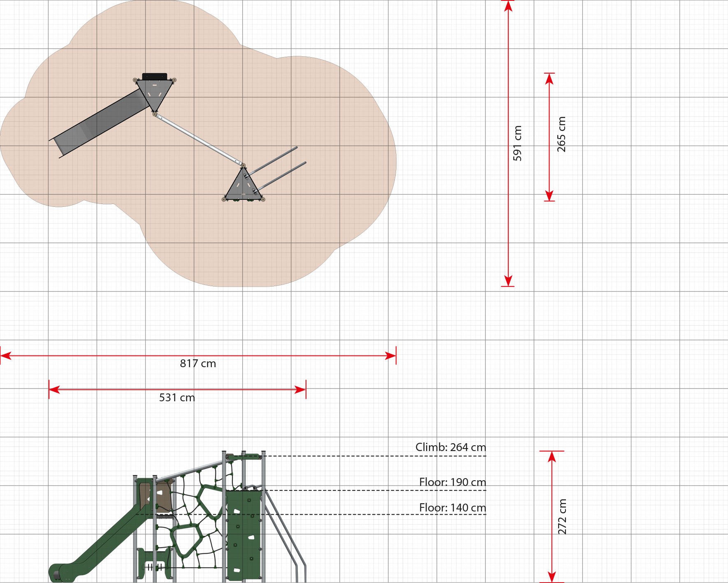Viewport: 728px width, 583px height.
Task: Select the vertical 265 cm measurement text
Action: (x=561, y=134)
